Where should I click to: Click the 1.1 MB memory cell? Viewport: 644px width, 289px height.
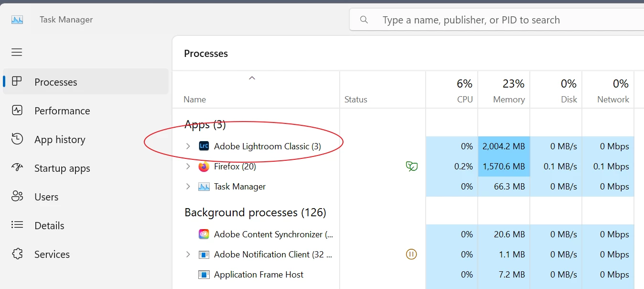point(504,255)
